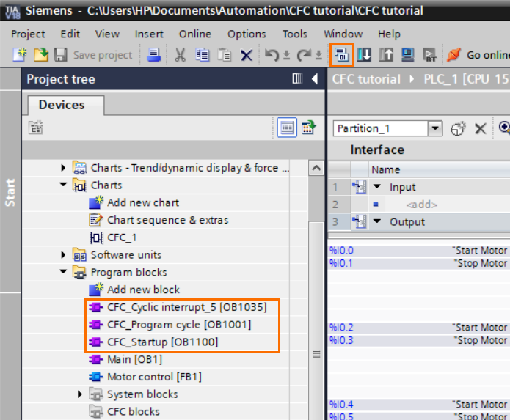This screenshot has width=510, height=420.
Task: Open the Help menu
Action: (x=389, y=34)
